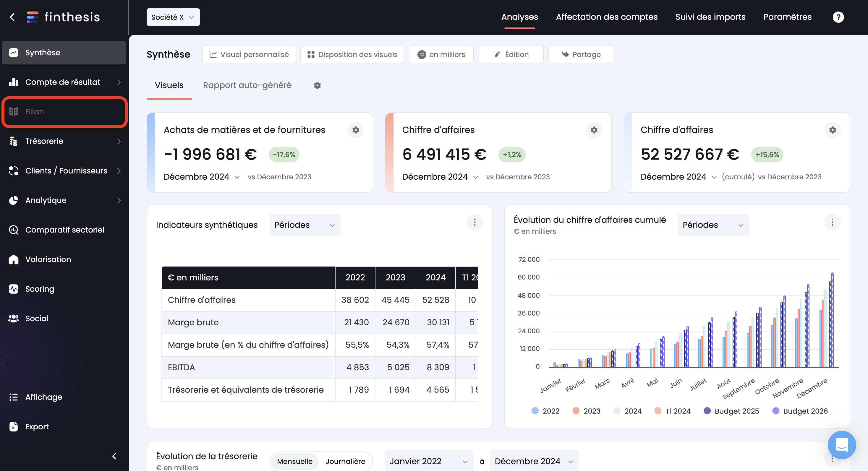The width and height of the screenshot is (868, 471).
Task: Click the Édition button
Action: pos(511,54)
